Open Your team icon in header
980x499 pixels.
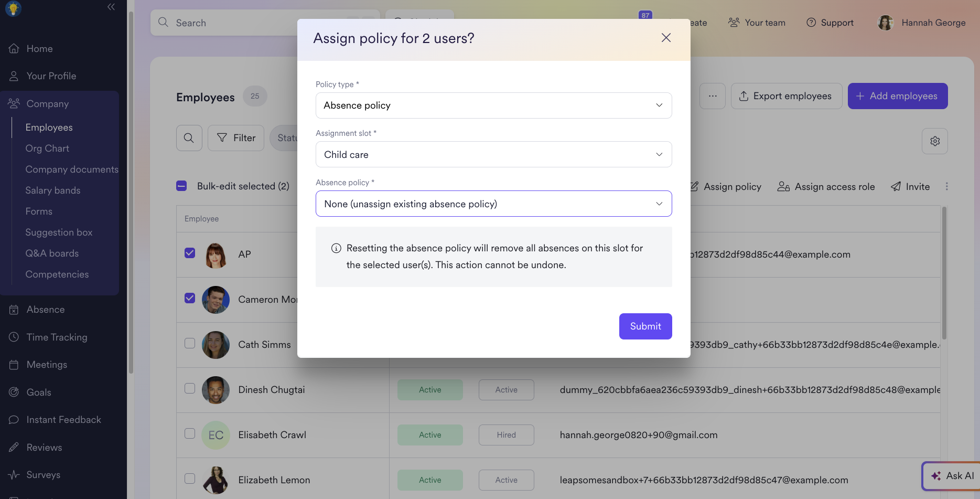pyautogui.click(x=734, y=23)
